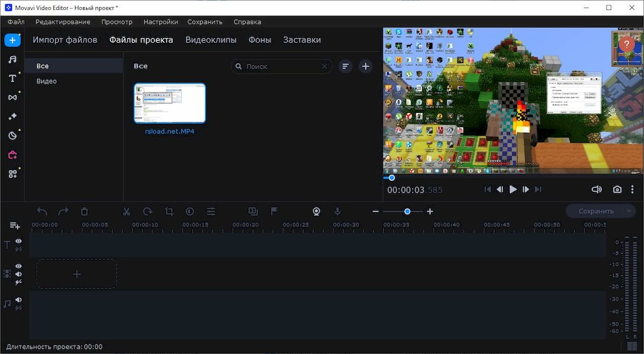Split the clip with the scissors tool
Screen dimensions: 644x354
pos(126,211)
